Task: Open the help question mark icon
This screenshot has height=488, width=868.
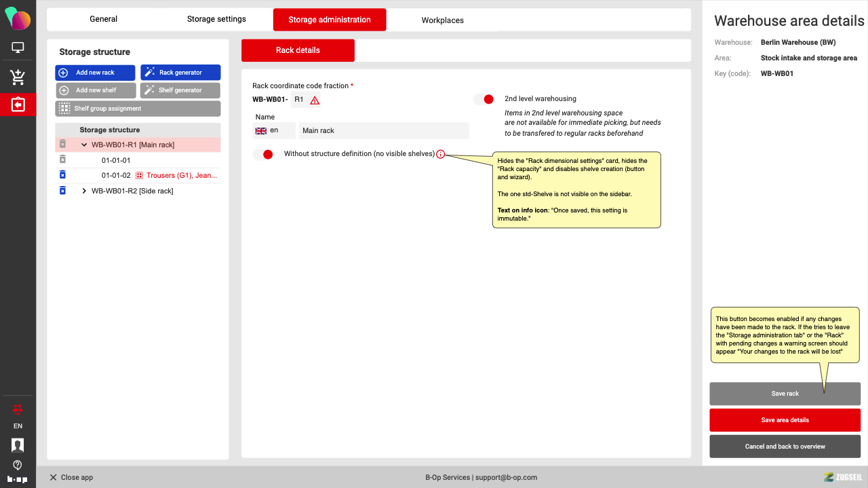Action: 18,465
